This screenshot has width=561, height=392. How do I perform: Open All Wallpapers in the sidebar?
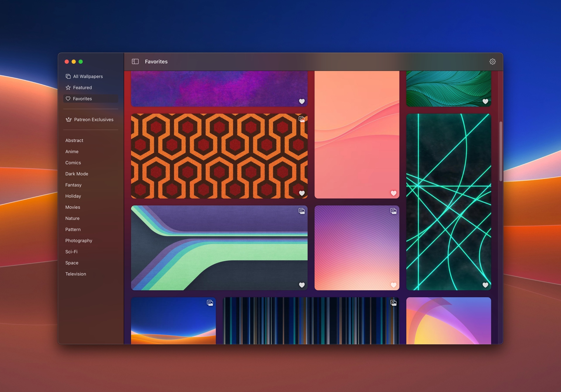[x=88, y=76]
